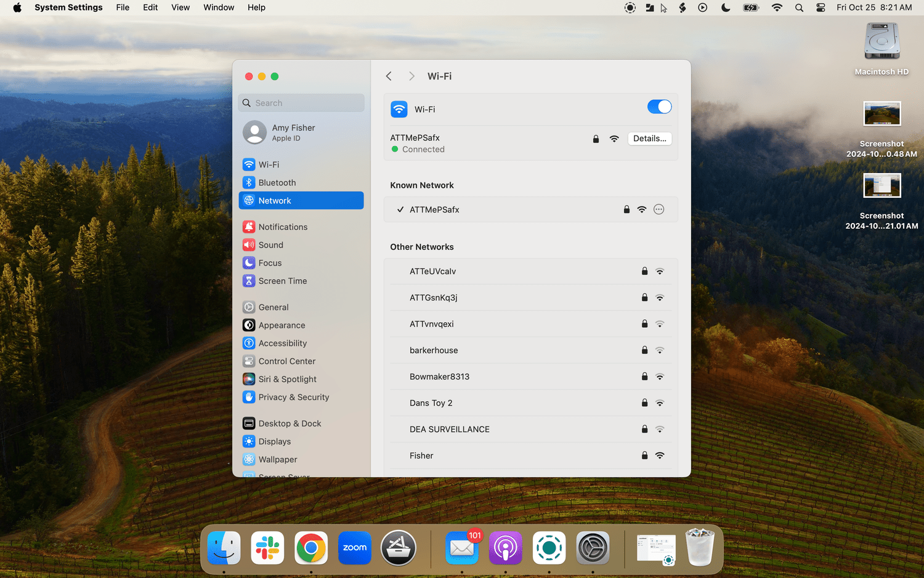Open Control Center in the menu bar

pyautogui.click(x=821, y=7)
